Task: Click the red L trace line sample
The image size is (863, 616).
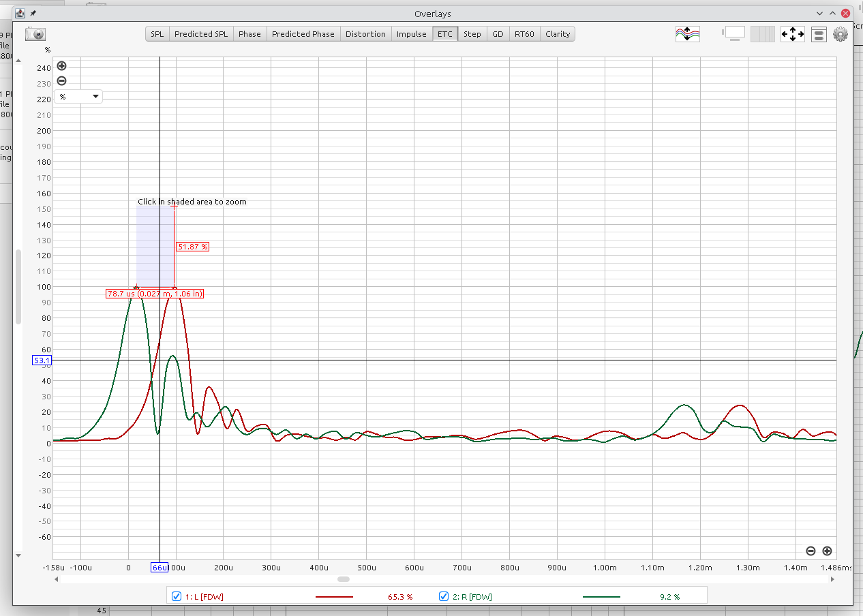Action: tap(334, 597)
